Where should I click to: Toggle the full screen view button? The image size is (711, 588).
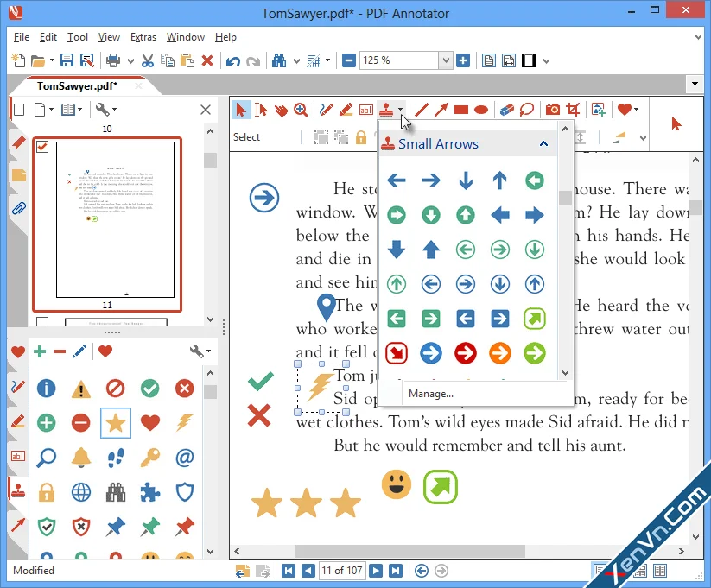coord(529,60)
